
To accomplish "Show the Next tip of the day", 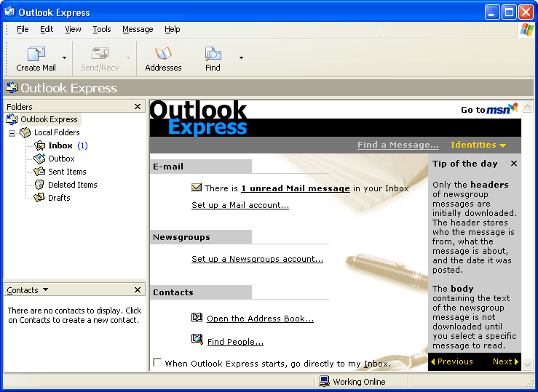I will pyautogui.click(x=505, y=361).
